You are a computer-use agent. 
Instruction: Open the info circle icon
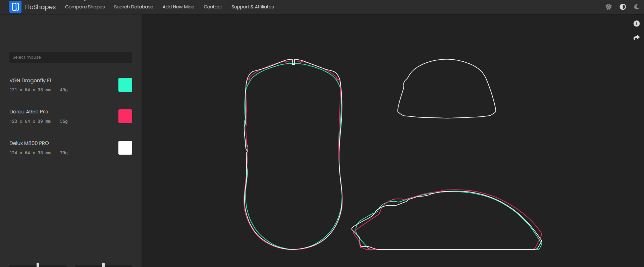point(636,23)
